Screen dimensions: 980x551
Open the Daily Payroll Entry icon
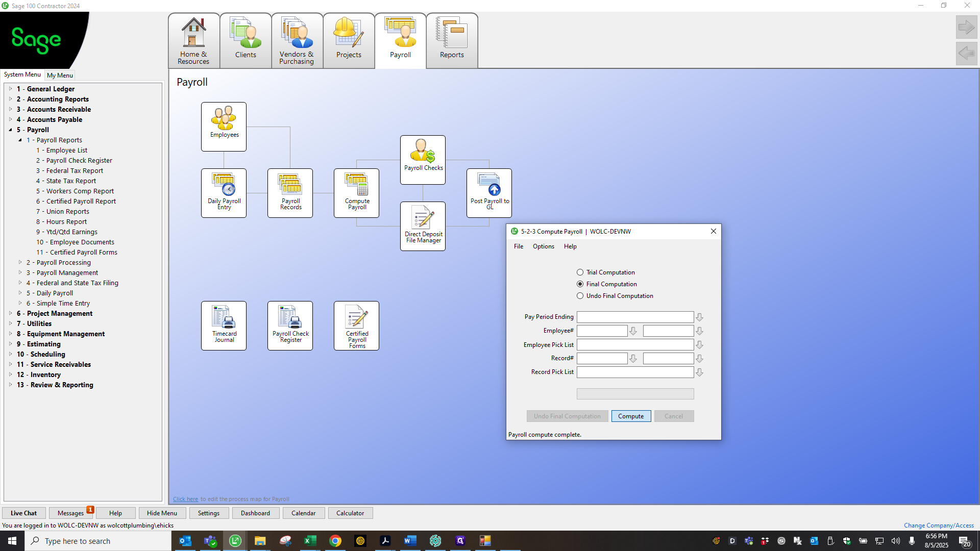224,193
